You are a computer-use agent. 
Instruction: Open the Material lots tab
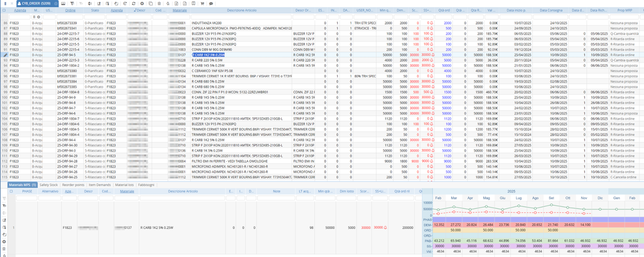tap(124, 185)
